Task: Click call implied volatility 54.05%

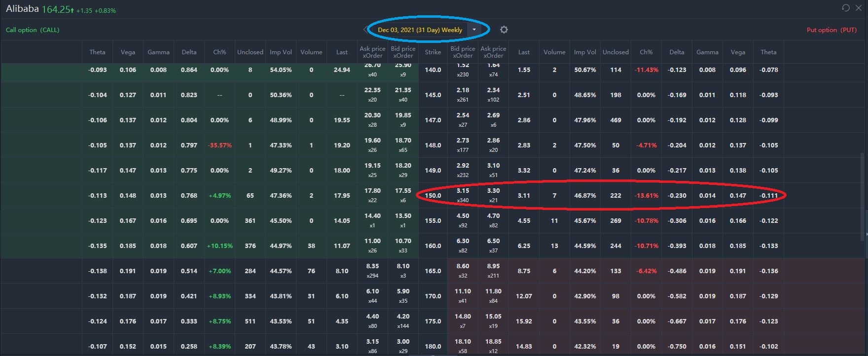Action: [x=281, y=70]
